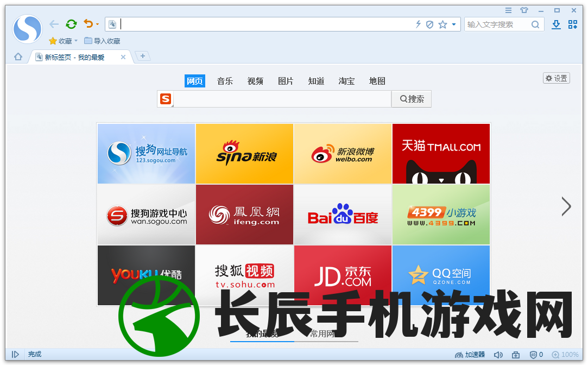Select the 图片 search category

[286, 81]
